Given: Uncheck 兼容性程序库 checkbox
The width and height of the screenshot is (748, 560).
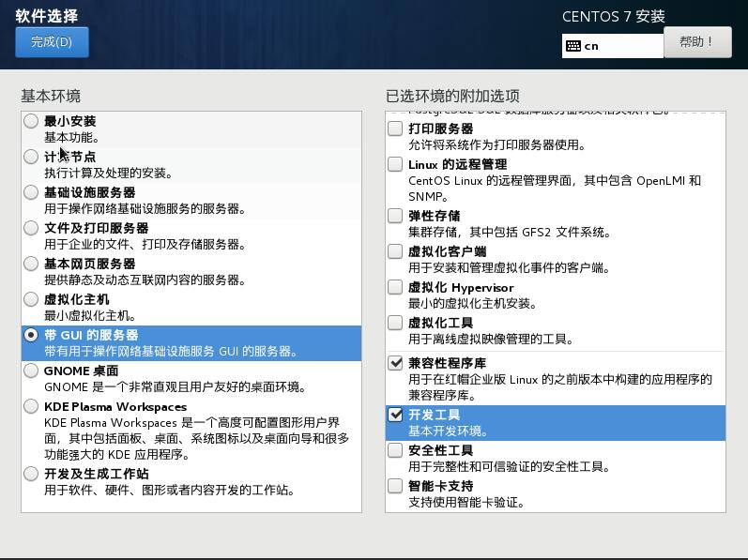Looking at the screenshot, I should click(x=395, y=363).
